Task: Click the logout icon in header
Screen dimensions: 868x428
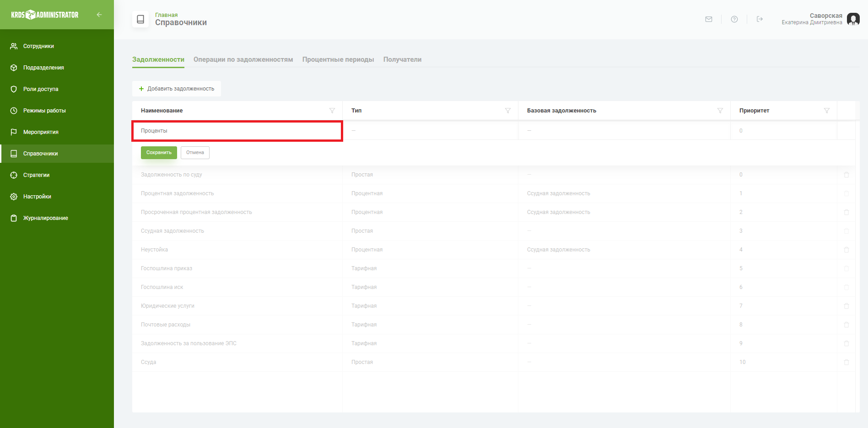Action: (760, 19)
